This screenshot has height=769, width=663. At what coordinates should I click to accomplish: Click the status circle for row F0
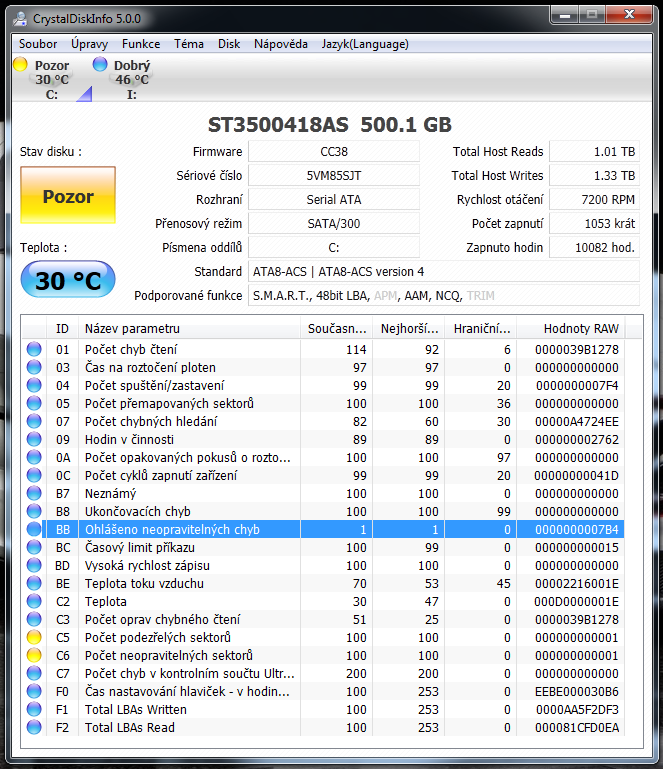tap(34, 691)
